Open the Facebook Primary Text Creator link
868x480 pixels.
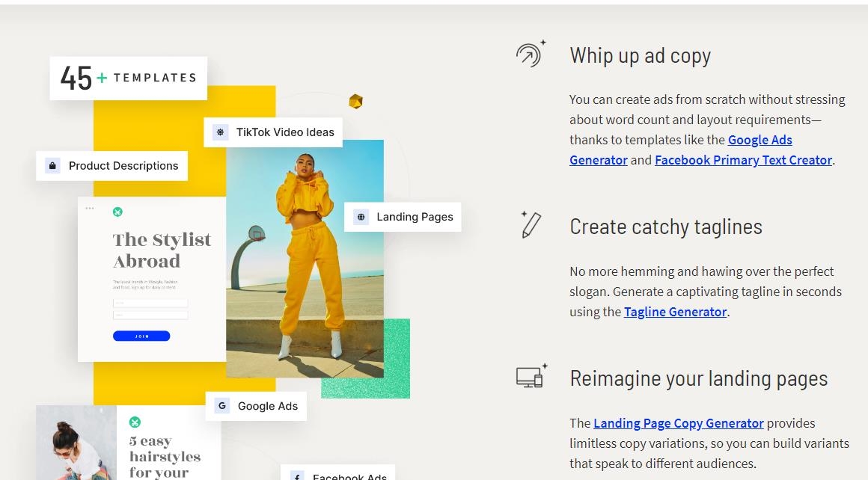click(744, 160)
